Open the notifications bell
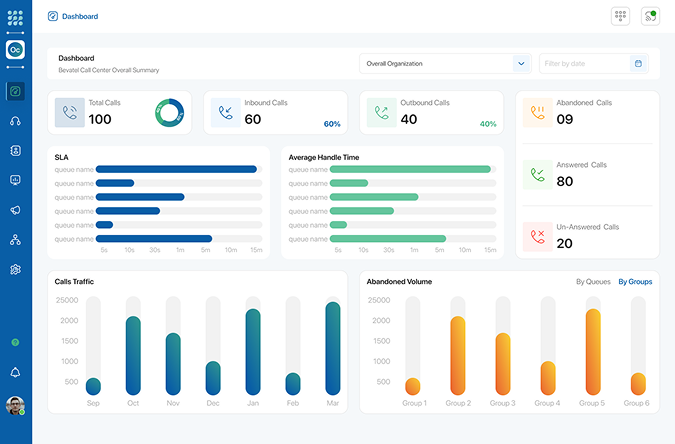The height and width of the screenshot is (444, 675). coord(15,373)
